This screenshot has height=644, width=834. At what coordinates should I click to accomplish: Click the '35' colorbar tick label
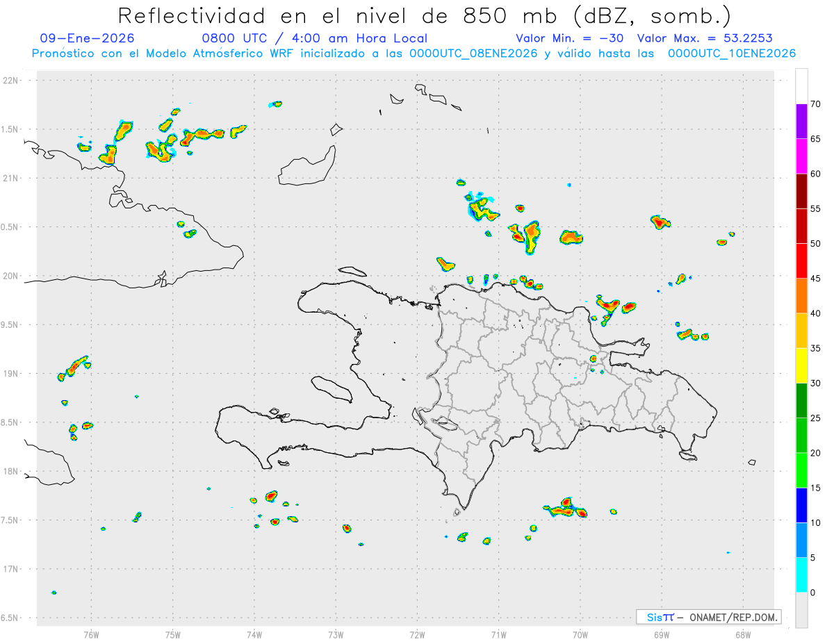pos(815,348)
